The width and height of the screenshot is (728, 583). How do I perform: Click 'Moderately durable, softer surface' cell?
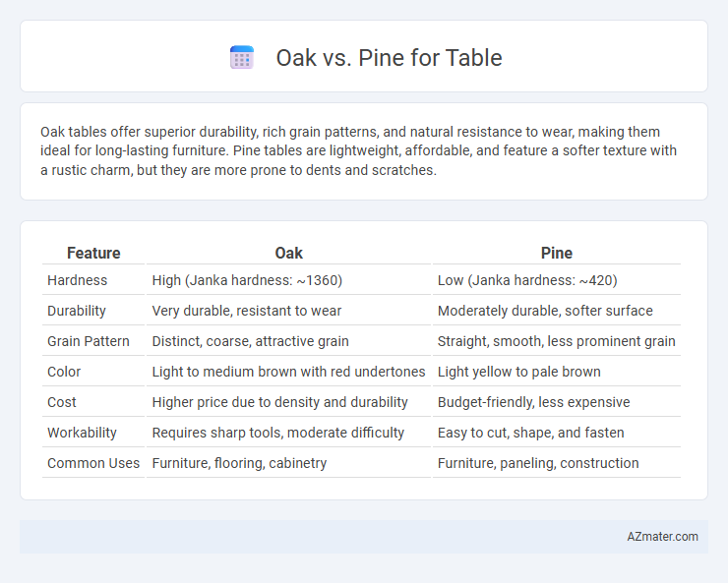coord(545,311)
